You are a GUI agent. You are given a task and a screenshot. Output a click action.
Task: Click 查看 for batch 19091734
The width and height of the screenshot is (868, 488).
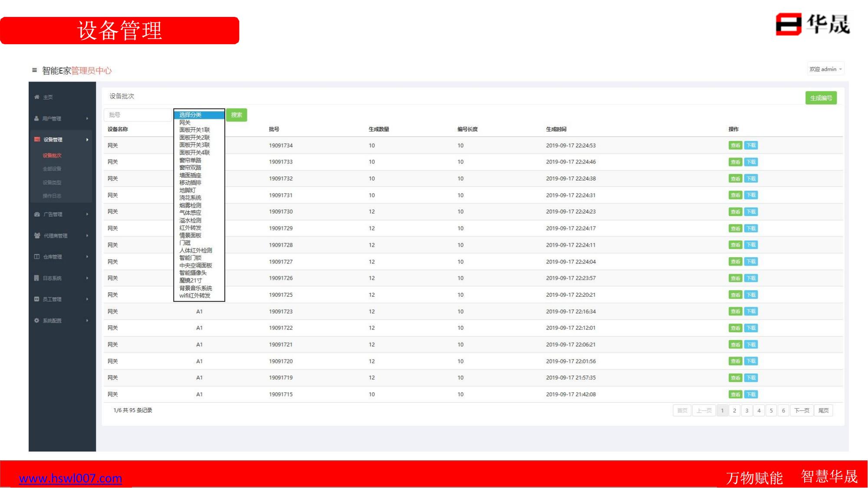[735, 145]
